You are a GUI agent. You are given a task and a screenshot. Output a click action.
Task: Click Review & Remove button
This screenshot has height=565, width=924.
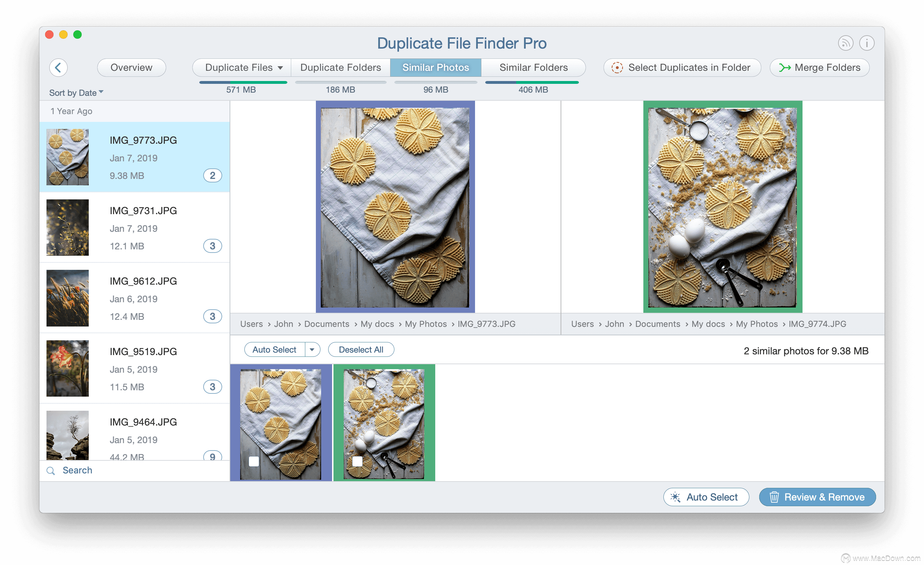tap(818, 497)
